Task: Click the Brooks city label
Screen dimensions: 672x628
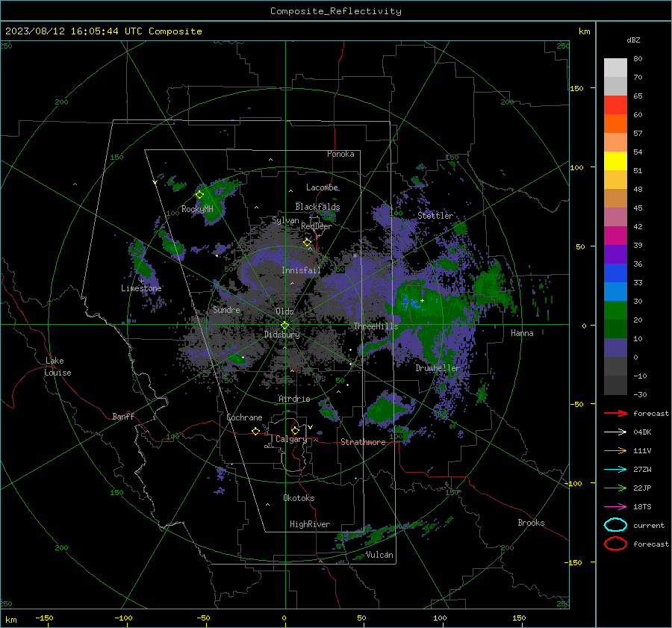Action: (x=531, y=523)
